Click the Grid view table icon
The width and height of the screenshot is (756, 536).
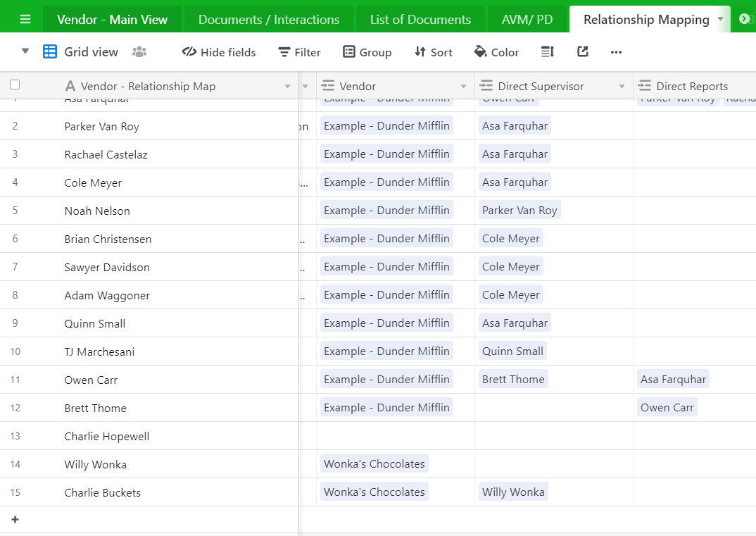[50, 51]
